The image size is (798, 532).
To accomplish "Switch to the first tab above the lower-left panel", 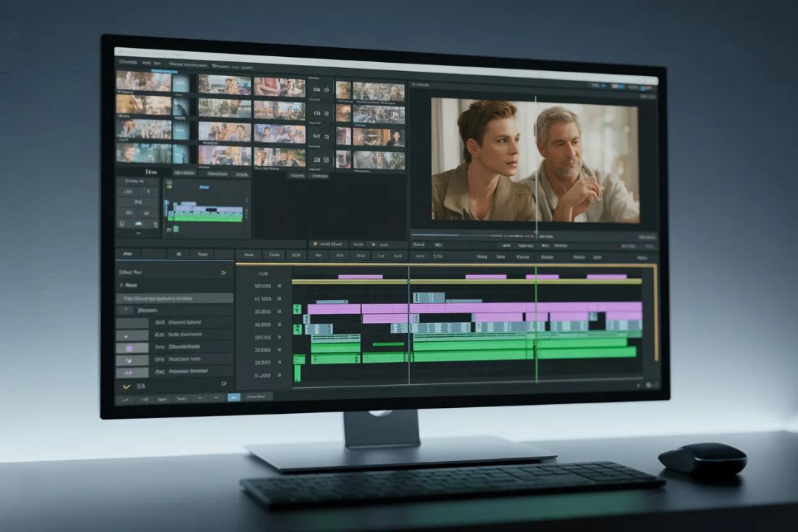I will point(128,253).
